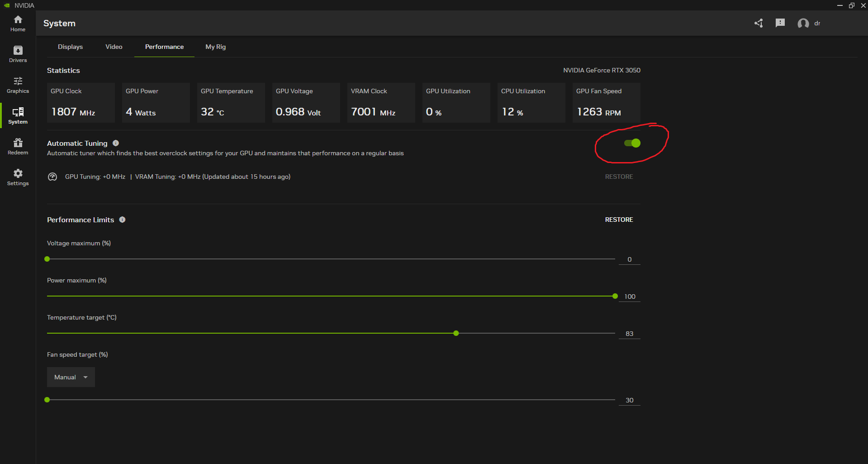Screen dimensions: 868x464
Task: Click the System page title
Action: pos(59,23)
